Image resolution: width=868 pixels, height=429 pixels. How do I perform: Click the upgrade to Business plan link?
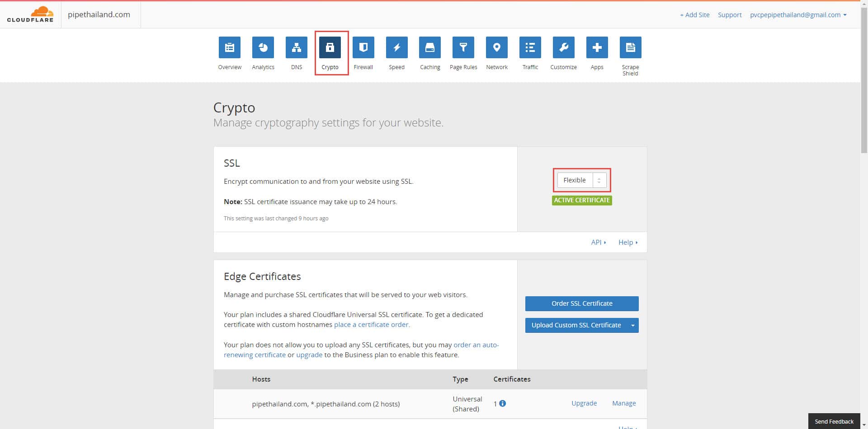tap(309, 355)
